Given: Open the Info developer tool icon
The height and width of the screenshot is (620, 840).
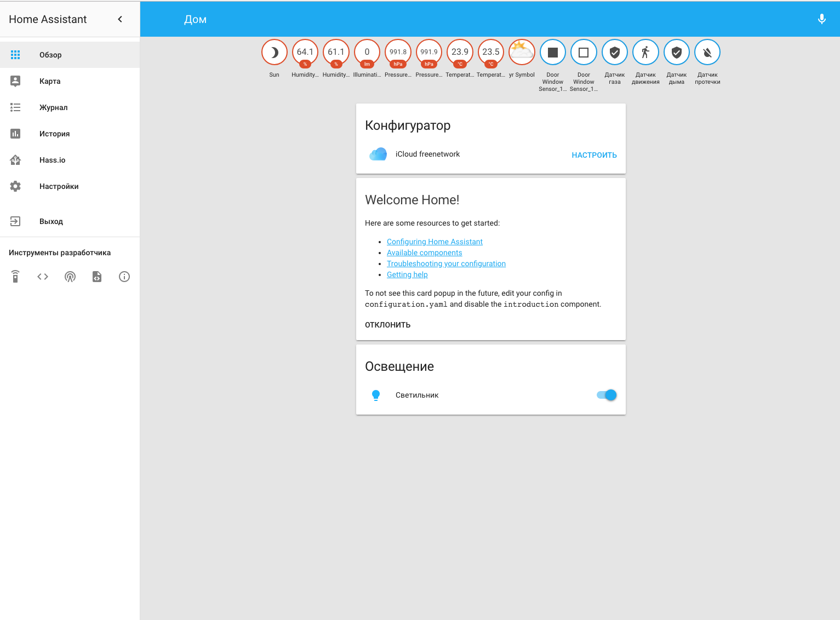Looking at the screenshot, I should click(x=124, y=277).
